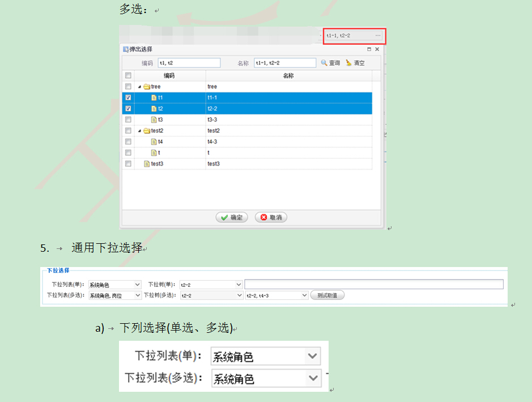Click the 名称 input field containing t1-1, t2-2
The height and width of the screenshot is (402, 532).
(285, 63)
